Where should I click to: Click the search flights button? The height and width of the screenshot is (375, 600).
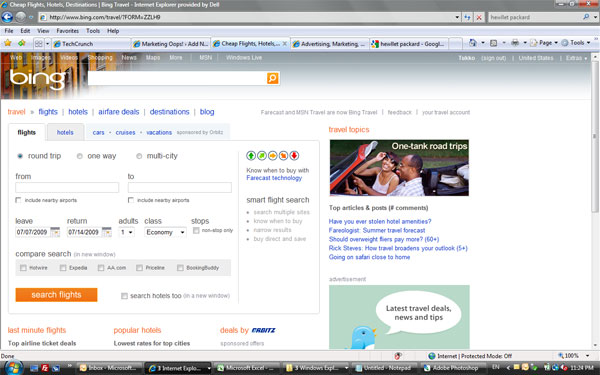[56, 295]
